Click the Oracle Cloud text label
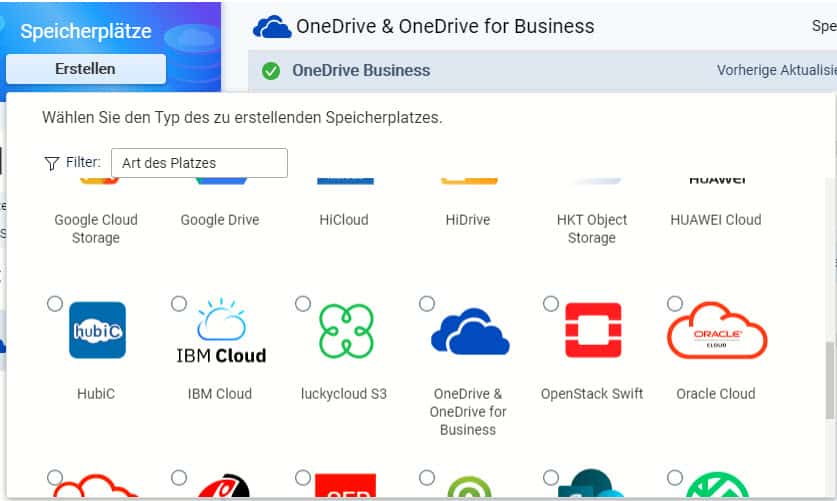The height and width of the screenshot is (501, 837). click(716, 394)
